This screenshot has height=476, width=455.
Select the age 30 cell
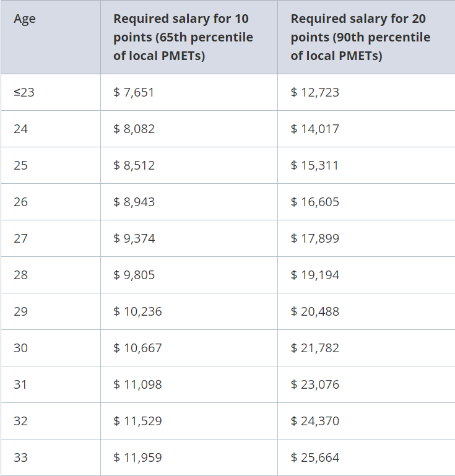point(20,348)
